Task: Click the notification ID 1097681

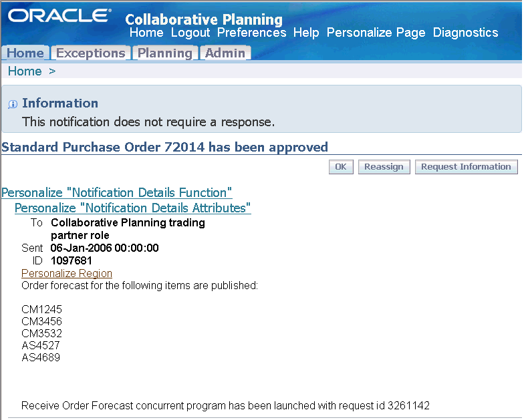Action: [71, 260]
